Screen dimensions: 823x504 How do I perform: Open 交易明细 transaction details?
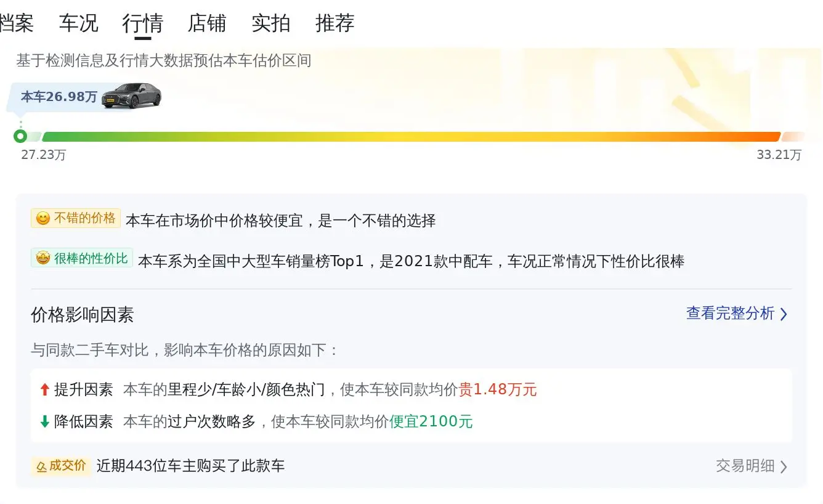(x=745, y=466)
